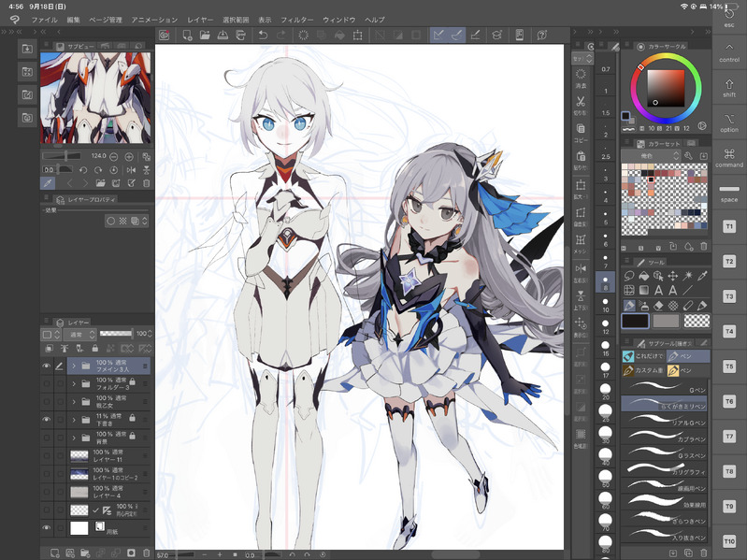Select the カブラペン sub tool

pyautogui.click(x=664, y=438)
